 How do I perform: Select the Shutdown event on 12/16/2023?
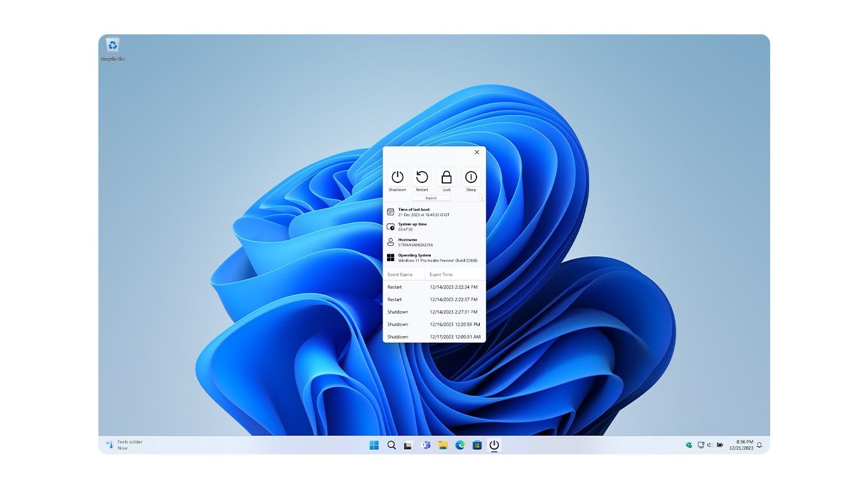point(434,324)
